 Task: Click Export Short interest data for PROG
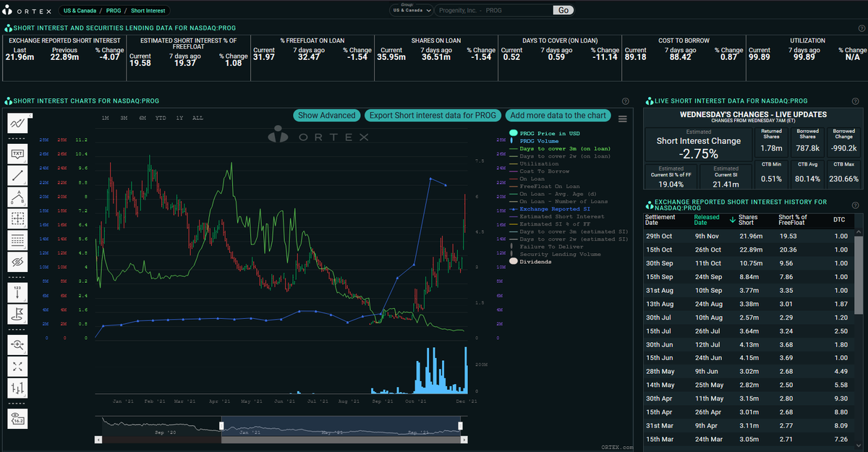431,116
